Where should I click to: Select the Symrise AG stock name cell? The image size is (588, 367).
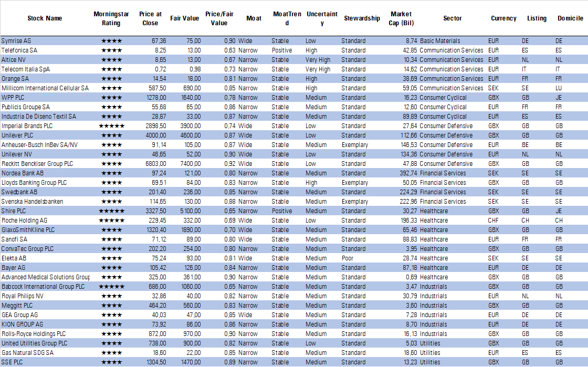(16, 41)
